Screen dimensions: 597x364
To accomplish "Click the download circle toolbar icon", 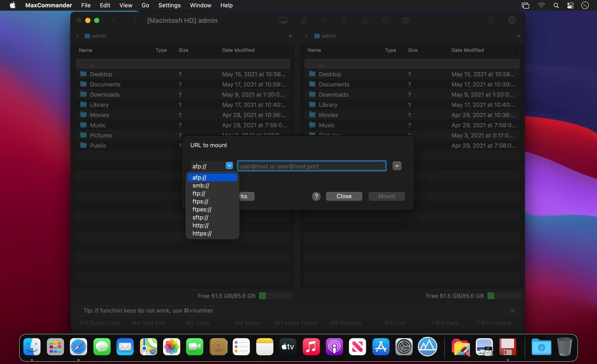I will (x=512, y=20).
